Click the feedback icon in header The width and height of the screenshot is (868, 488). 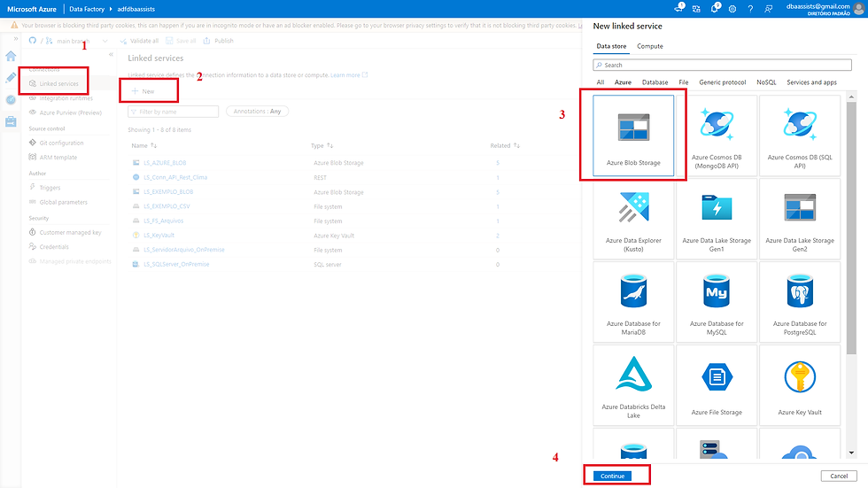769,9
